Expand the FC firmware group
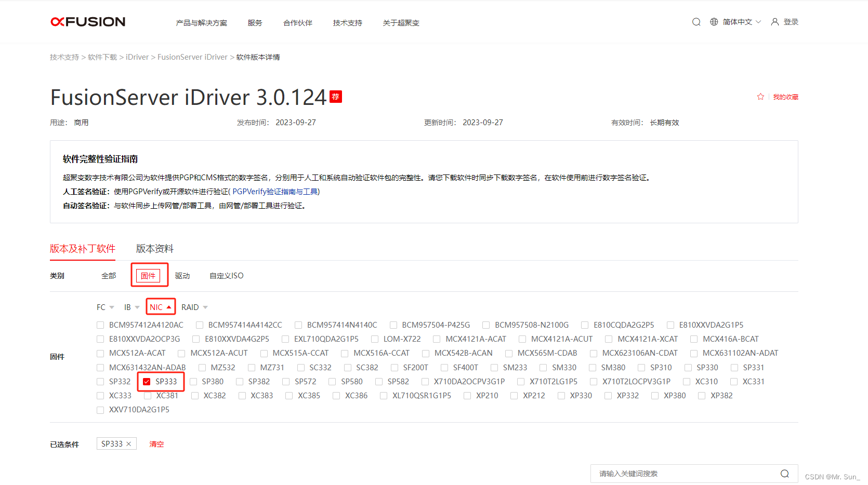This screenshot has height=485, width=868. [106, 307]
